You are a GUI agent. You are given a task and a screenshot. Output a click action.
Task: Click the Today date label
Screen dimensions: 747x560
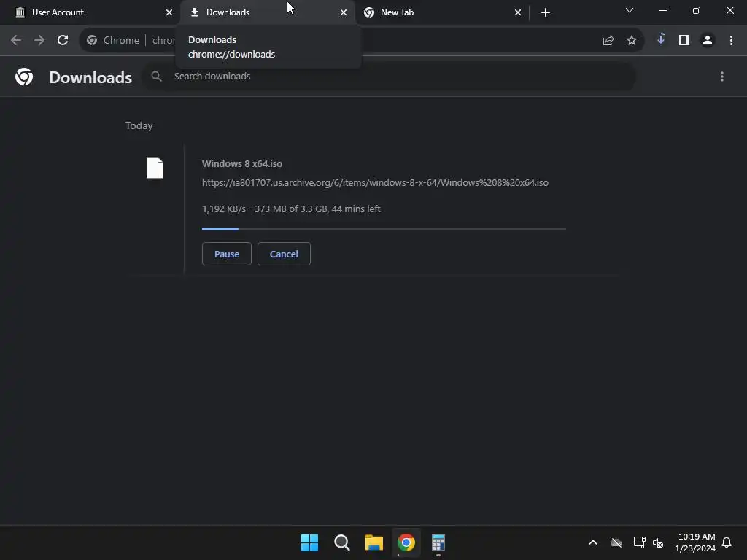139,125
